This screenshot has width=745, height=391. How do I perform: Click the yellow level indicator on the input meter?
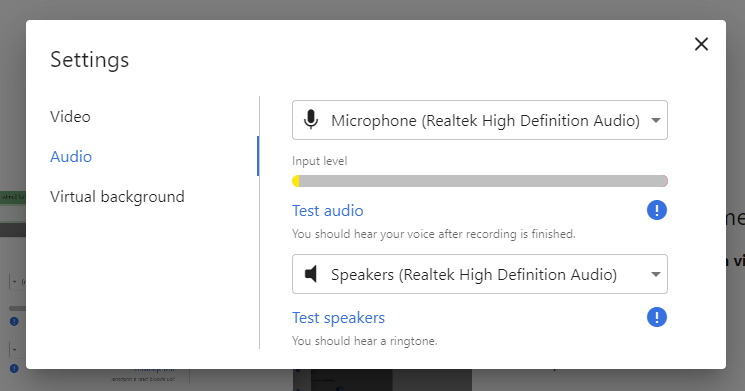(296, 181)
